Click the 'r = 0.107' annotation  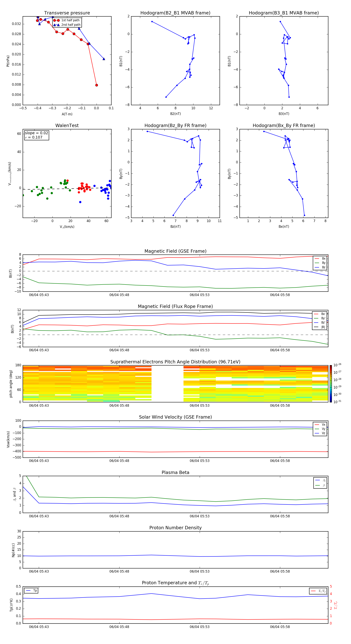pyautogui.click(x=34, y=138)
